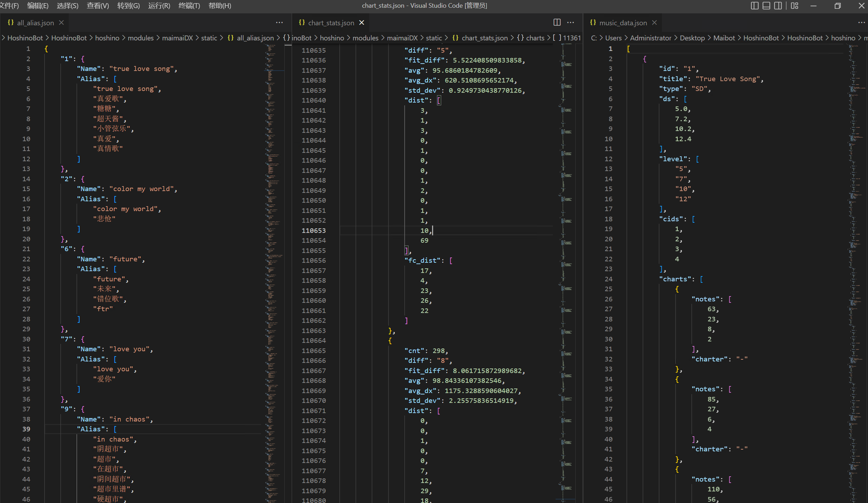Toggle bottom panel layout icon
Image resolution: width=868 pixels, height=503 pixels.
pyautogui.click(x=767, y=6)
